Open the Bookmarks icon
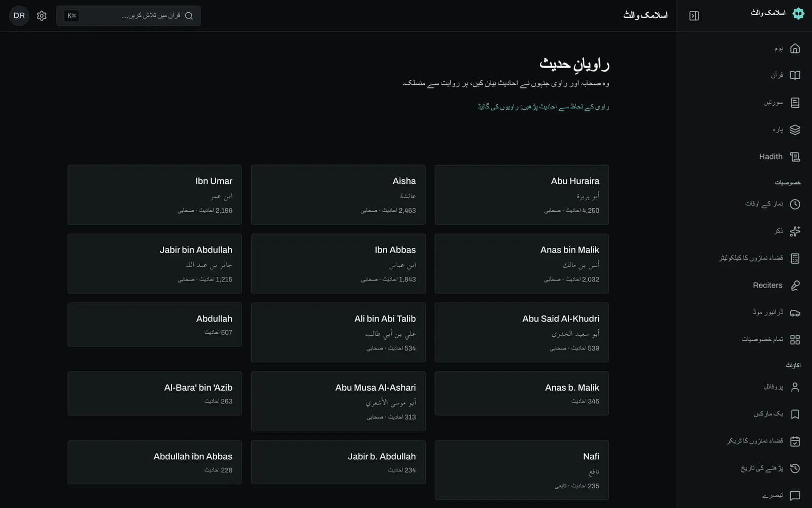Viewport: 812px width, 508px height. pos(795,414)
